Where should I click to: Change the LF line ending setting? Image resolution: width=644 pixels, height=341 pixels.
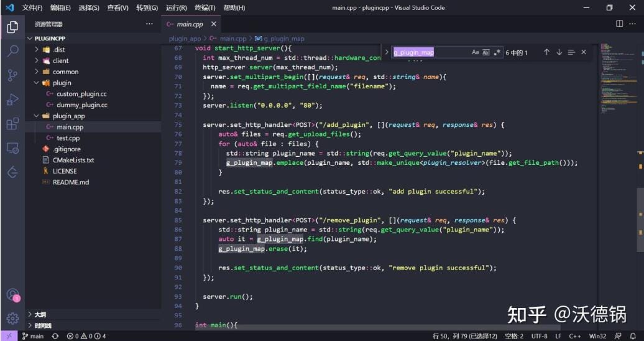point(558,336)
